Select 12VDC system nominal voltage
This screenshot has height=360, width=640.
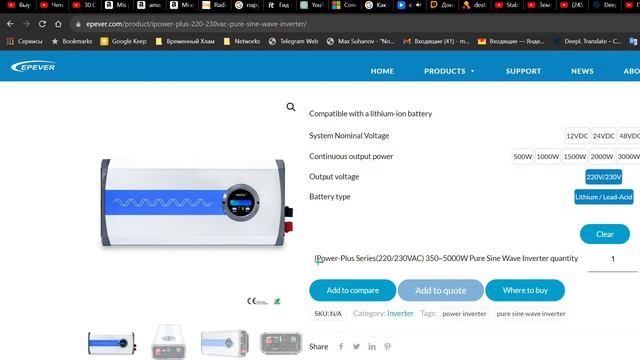pos(577,136)
